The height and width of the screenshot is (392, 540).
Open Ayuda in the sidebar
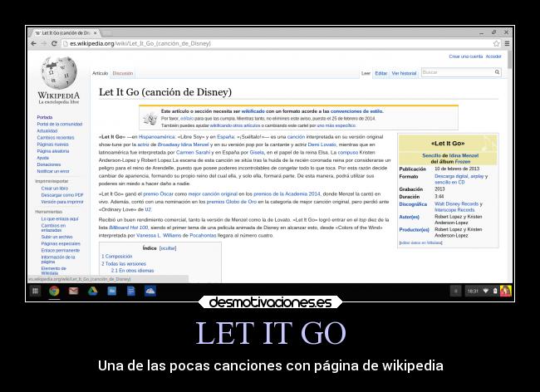coord(43,158)
